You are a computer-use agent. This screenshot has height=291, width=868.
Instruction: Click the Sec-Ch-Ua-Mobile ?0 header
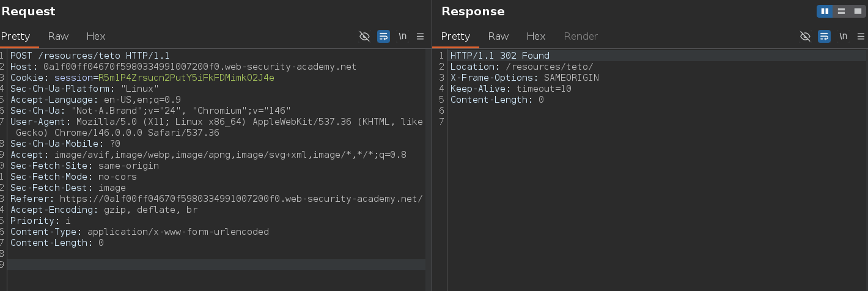coord(65,144)
